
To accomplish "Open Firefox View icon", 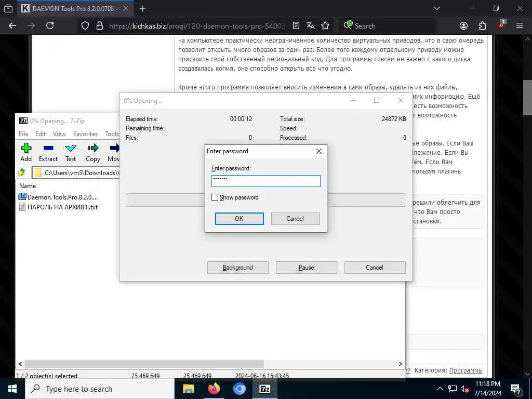I will 8,9.
